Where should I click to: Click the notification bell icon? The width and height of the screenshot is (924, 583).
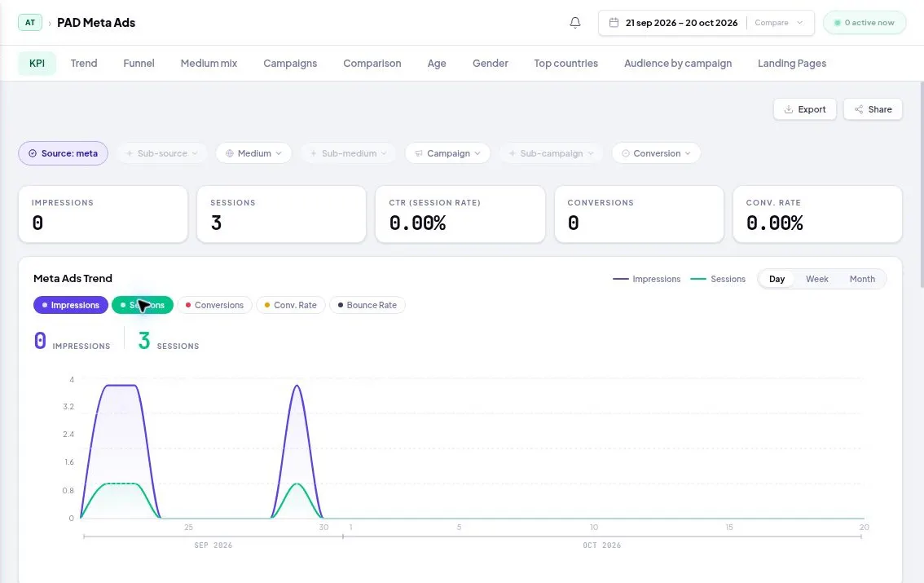[575, 22]
